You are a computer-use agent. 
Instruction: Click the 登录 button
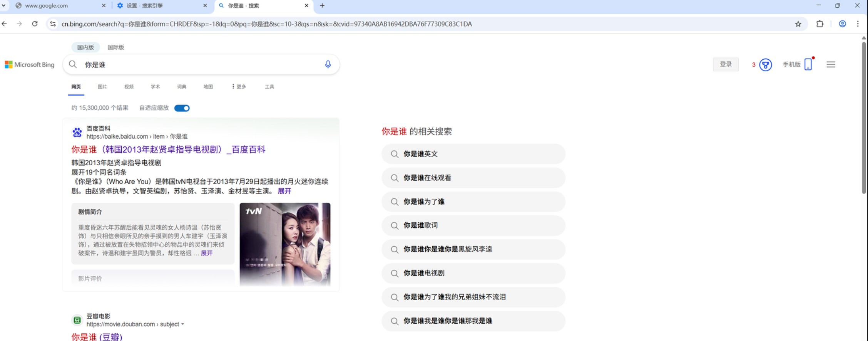click(x=726, y=64)
